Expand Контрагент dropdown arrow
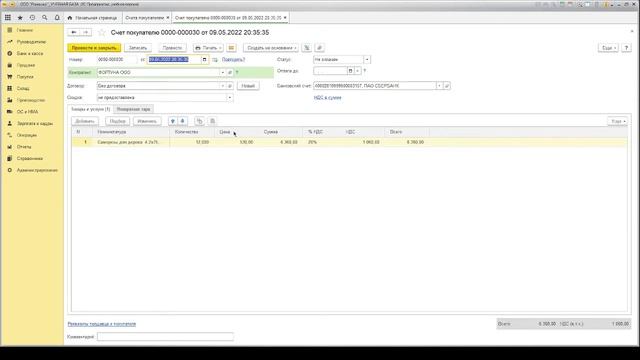This screenshot has height=360, width=640. pyautogui.click(x=223, y=73)
